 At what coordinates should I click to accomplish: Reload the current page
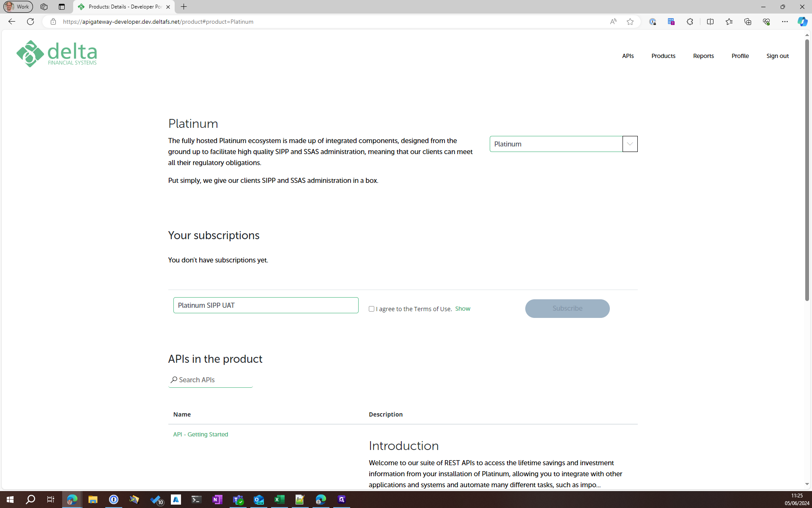coord(30,22)
